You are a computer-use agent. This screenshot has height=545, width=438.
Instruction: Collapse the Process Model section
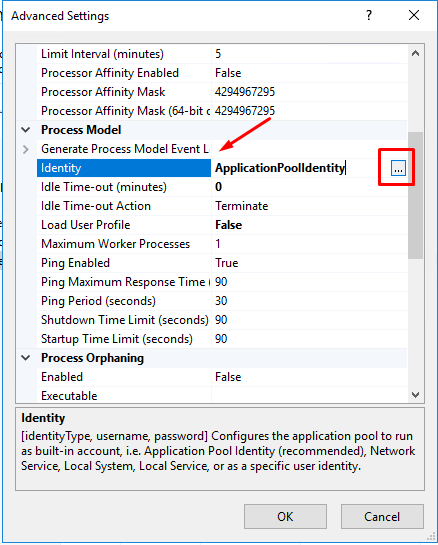click(x=25, y=130)
